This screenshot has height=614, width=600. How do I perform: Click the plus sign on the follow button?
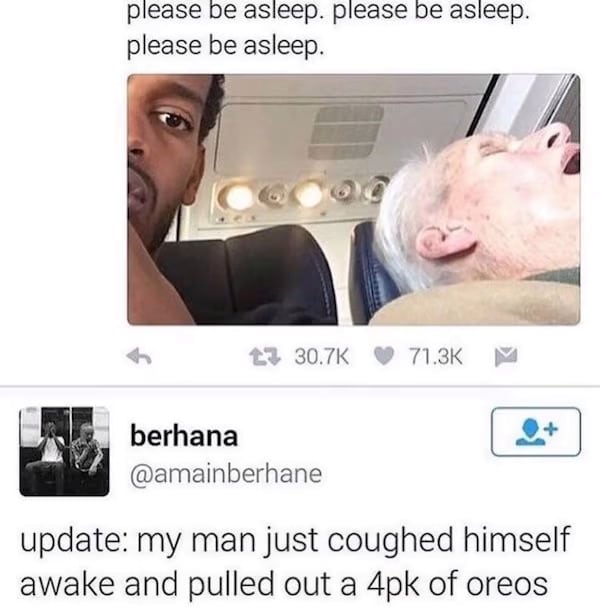(551, 428)
